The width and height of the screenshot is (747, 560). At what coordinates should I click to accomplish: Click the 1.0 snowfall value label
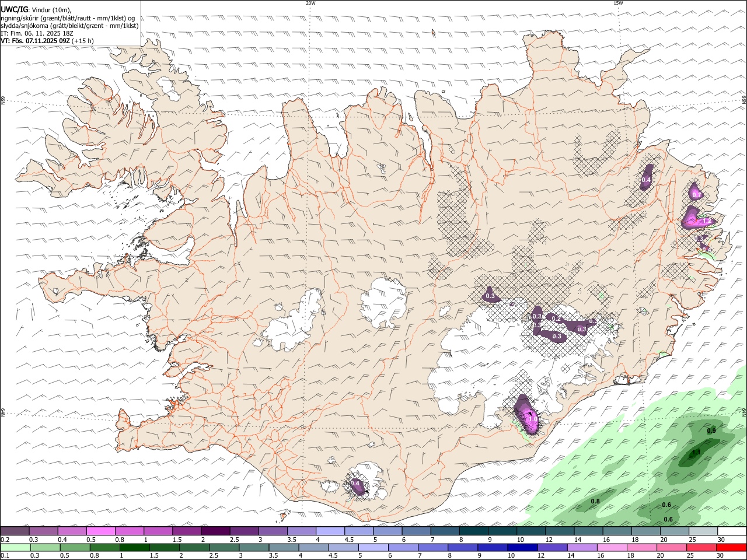[532, 418]
